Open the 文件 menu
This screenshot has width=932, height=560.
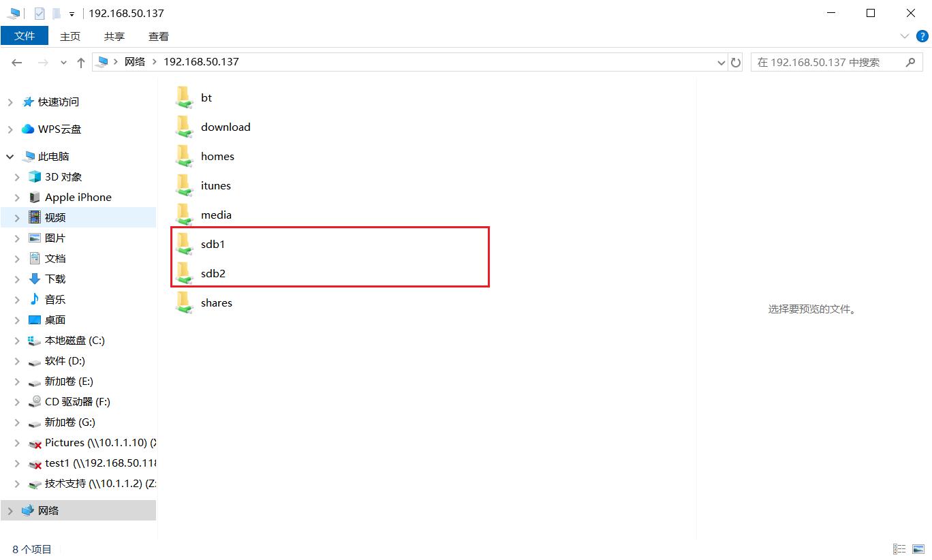tap(25, 36)
